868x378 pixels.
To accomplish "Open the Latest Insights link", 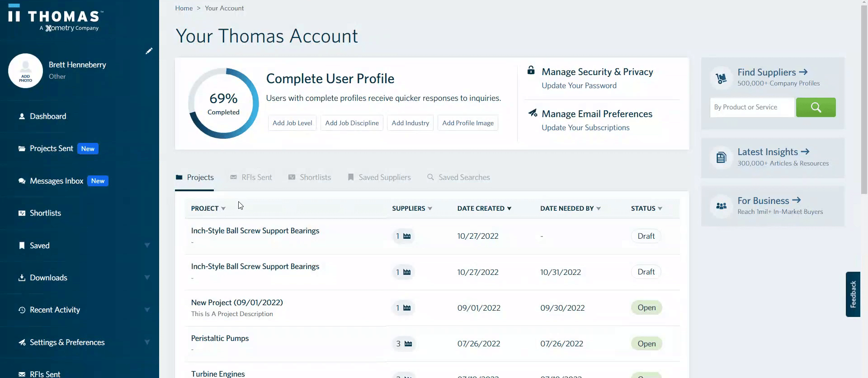I will 773,152.
